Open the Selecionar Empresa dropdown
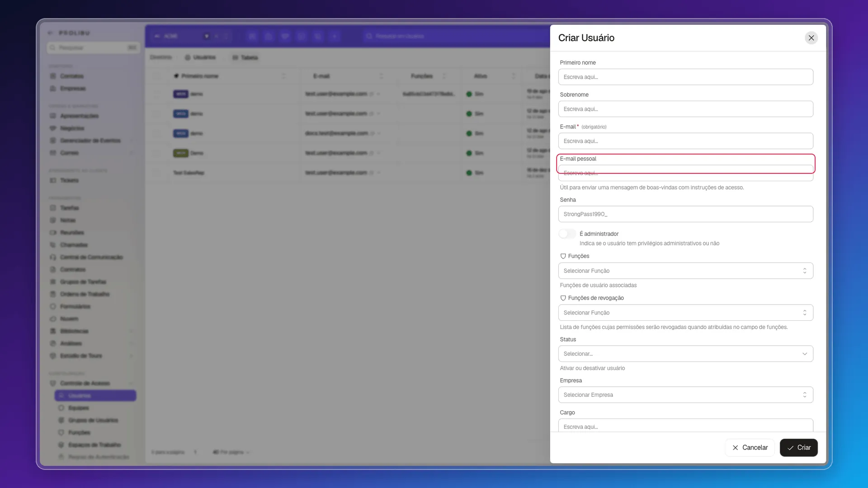The width and height of the screenshot is (868, 488). 685,395
